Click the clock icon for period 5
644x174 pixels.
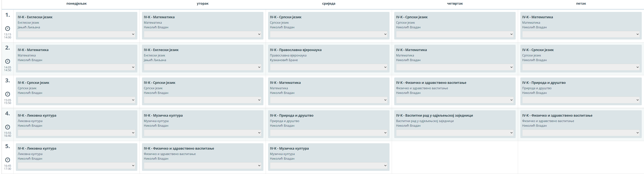pyautogui.click(x=8, y=160)
